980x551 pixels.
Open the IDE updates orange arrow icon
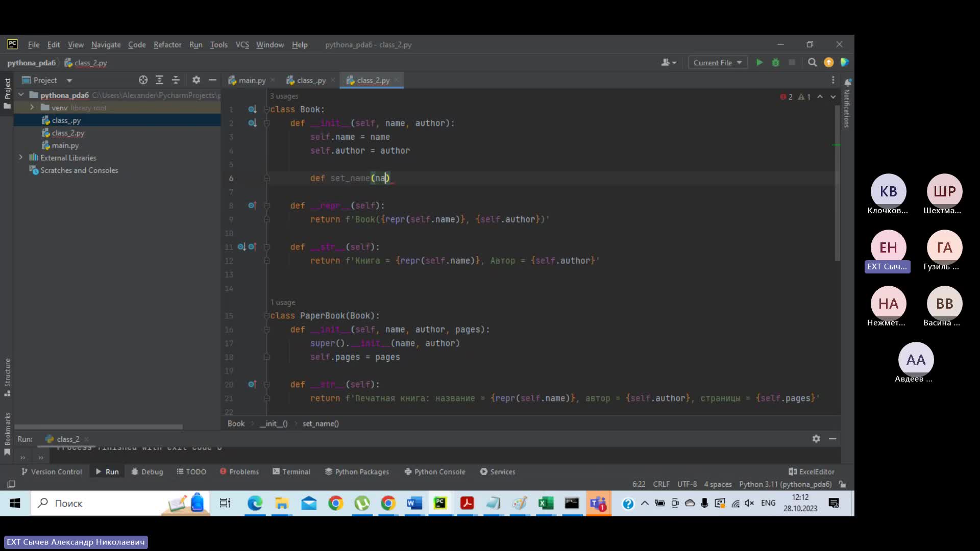(x=829, y=62)
